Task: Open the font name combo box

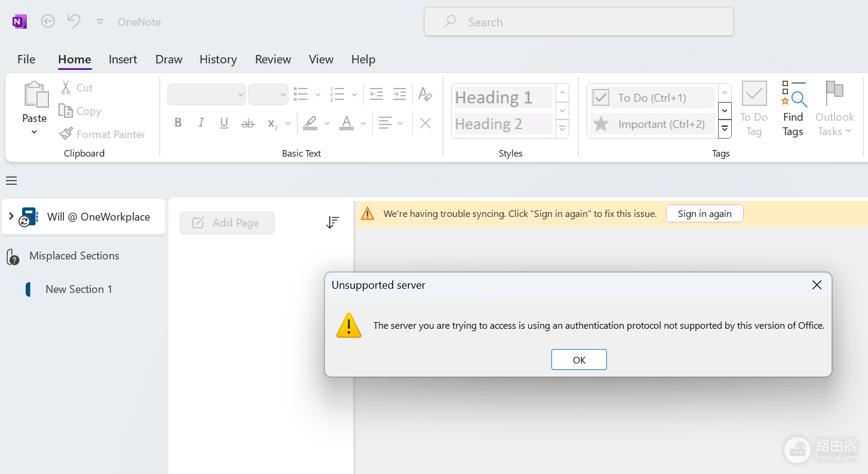Action: pos(207,94)
